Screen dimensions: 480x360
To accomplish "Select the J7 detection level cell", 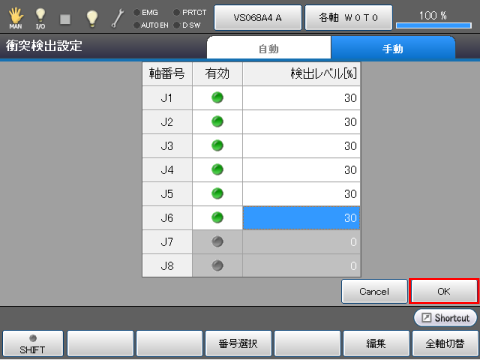I will (x=301, y=242).
